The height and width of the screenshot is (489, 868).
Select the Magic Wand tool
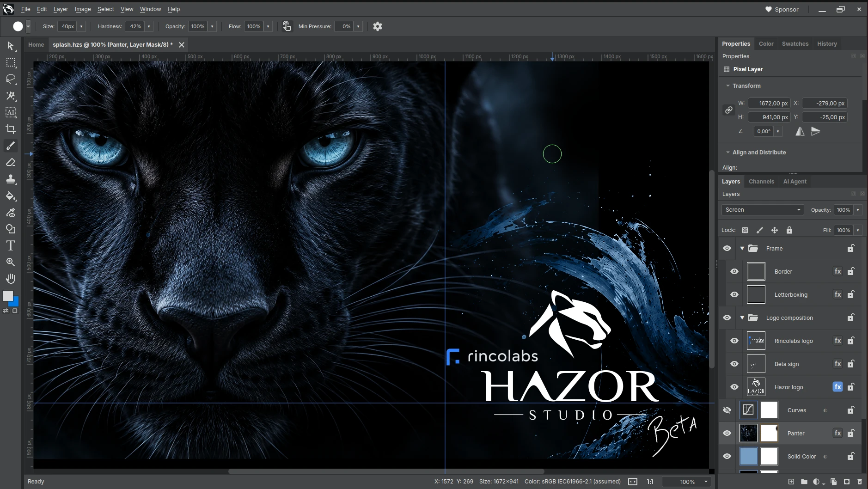coord(11,96)
